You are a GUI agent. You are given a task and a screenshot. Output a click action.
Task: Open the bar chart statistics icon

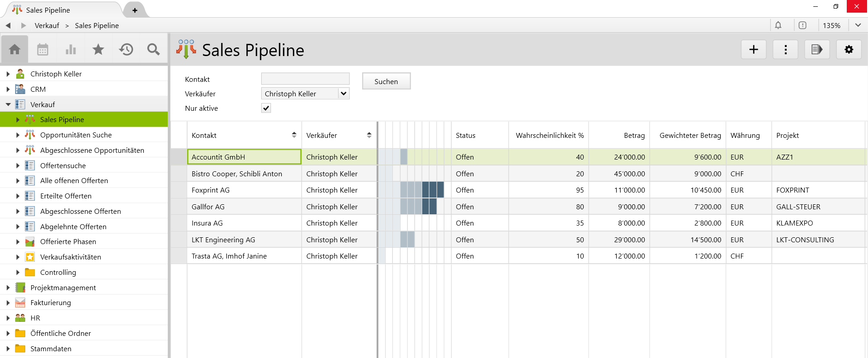pyautogui.click(x=71, y=49)
